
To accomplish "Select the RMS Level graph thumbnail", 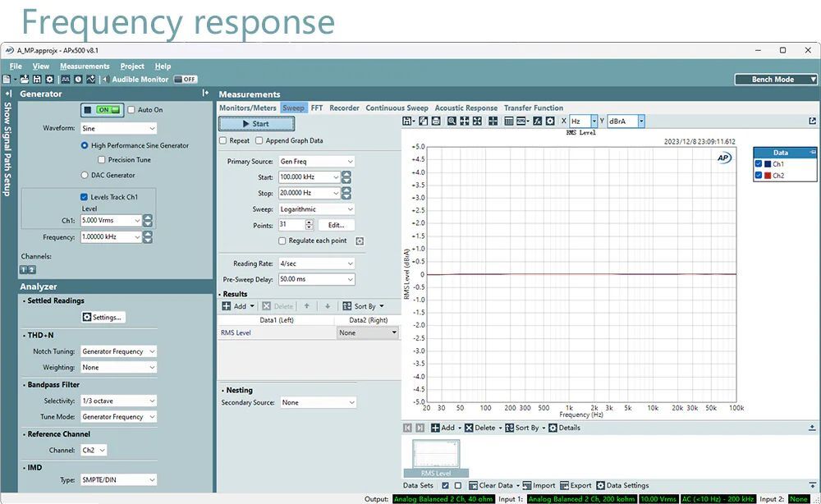I will (x=436, y=458).
